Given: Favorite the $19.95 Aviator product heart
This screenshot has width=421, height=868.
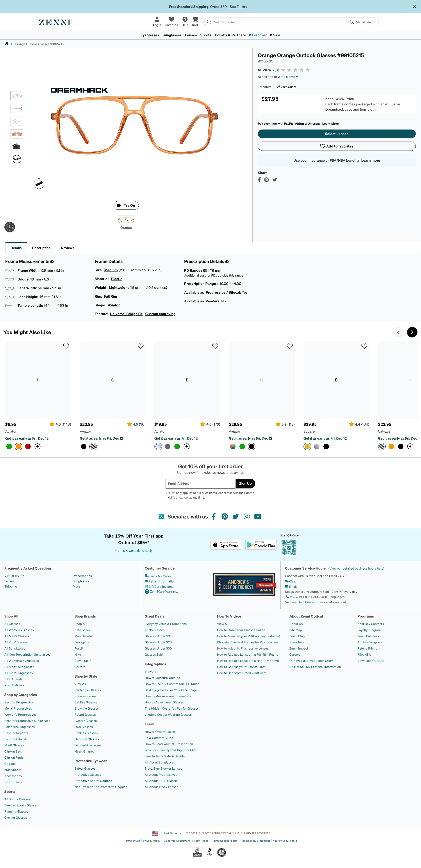Looking at the screenshot, I should pyautogui.click(x=215, y=346).
